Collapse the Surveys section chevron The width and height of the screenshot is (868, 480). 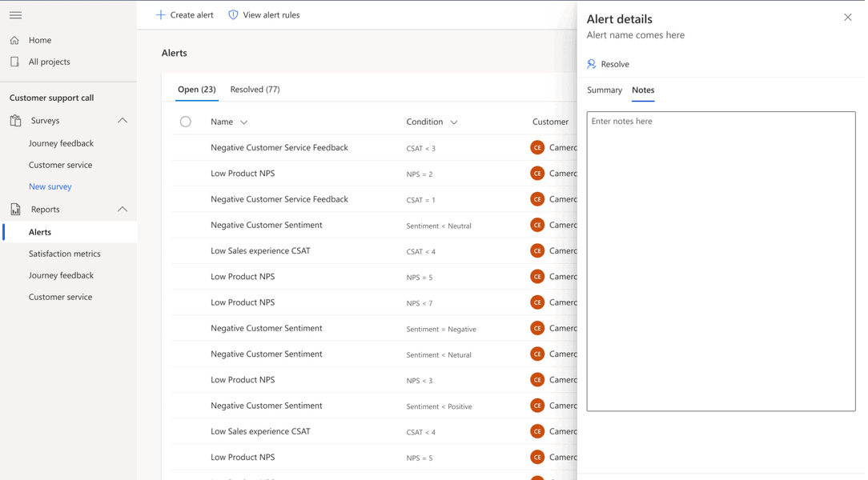click(123, 121)
